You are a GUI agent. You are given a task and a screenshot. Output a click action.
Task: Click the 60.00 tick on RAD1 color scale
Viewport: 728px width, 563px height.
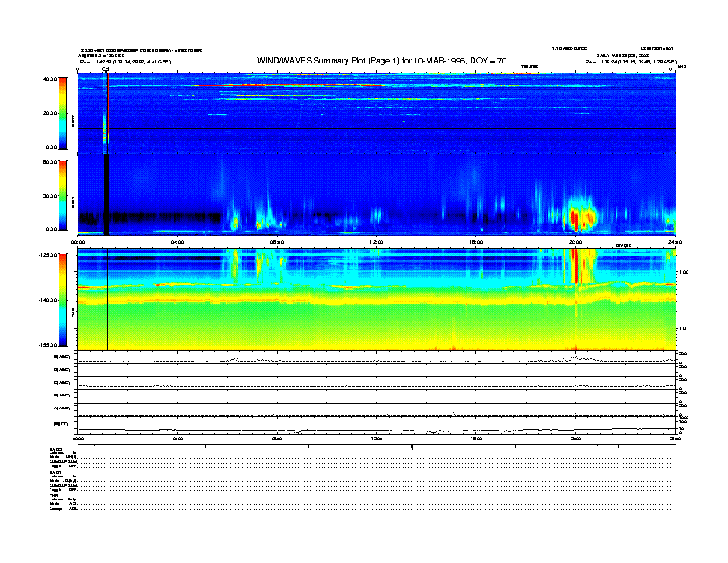point(51,162)
